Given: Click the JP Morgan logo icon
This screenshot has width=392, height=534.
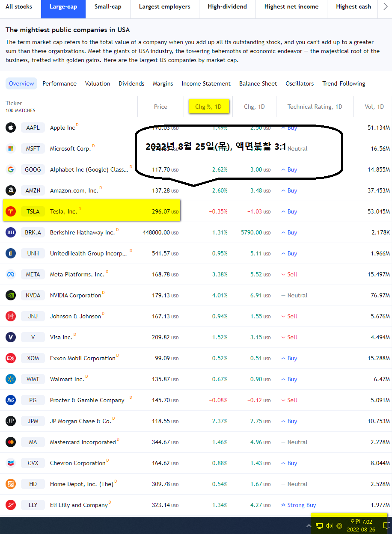Looking at the screenshot, I should coord(11,421).
